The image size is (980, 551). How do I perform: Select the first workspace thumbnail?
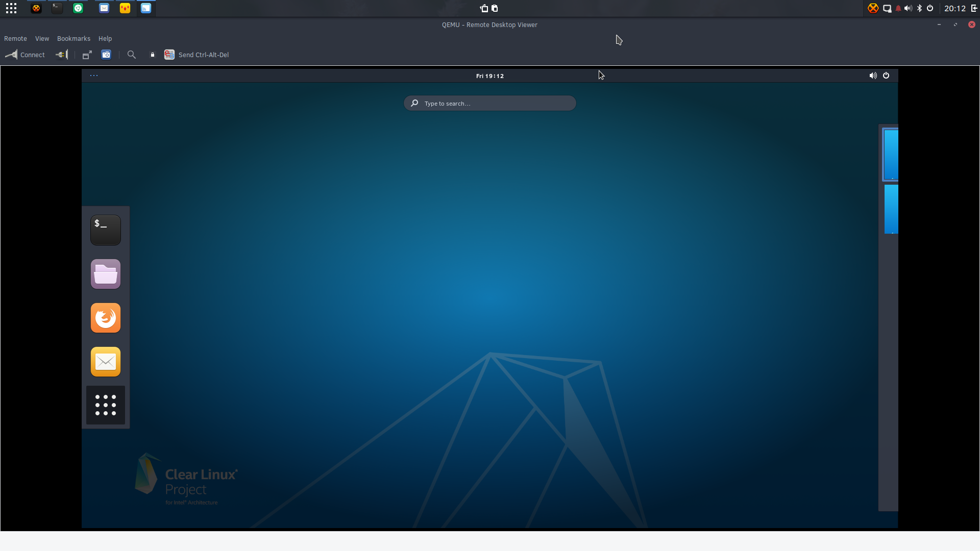tap(891, 155)
